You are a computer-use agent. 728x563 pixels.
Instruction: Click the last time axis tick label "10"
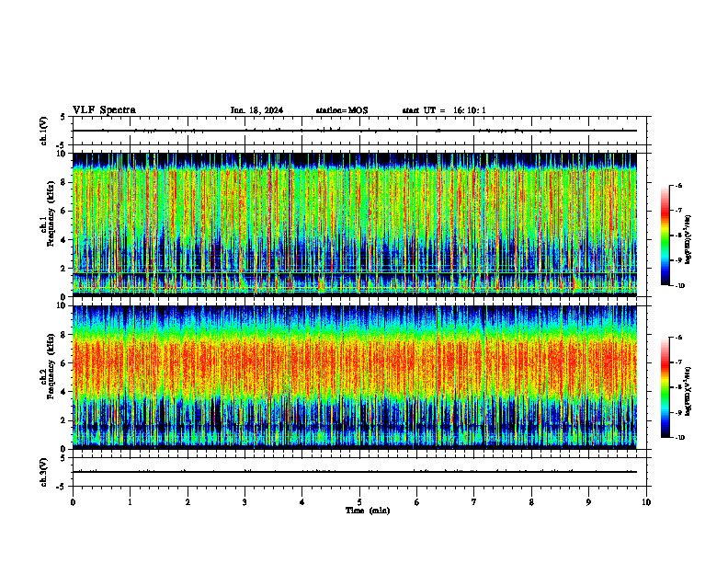(x=646, y=502)
